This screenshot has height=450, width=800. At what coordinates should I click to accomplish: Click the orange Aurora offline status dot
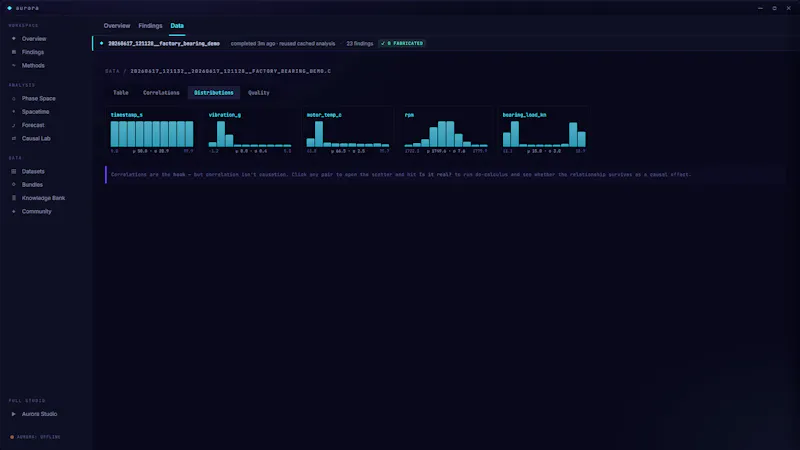tap(12, 437)
